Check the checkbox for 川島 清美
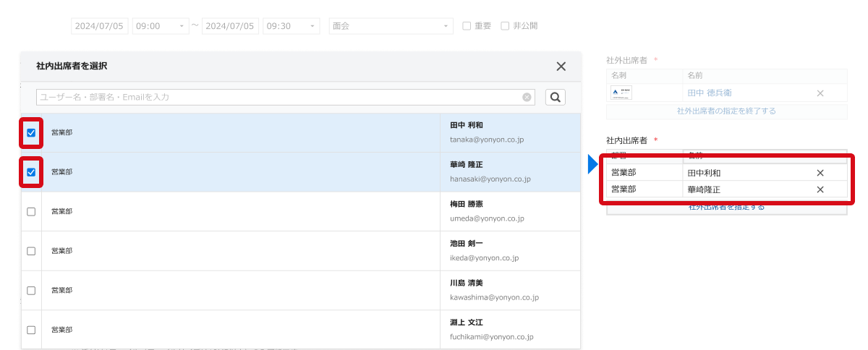The image size is (868, 350). coord(31,290)
